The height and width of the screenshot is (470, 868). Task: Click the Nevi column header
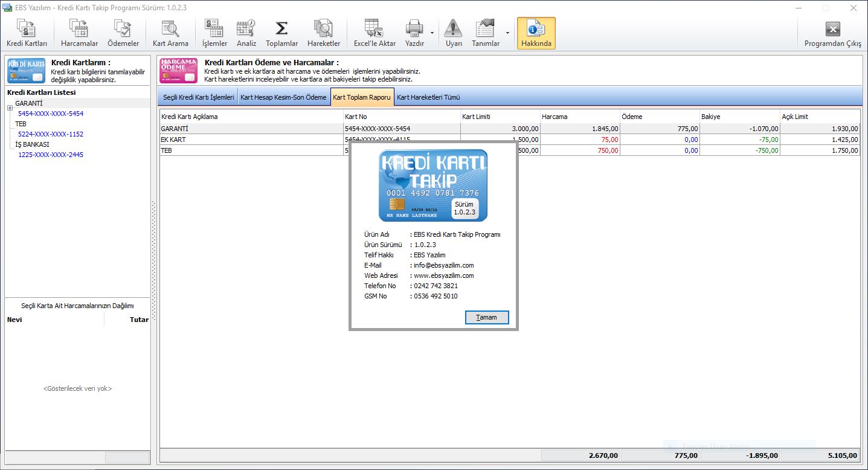54,320
